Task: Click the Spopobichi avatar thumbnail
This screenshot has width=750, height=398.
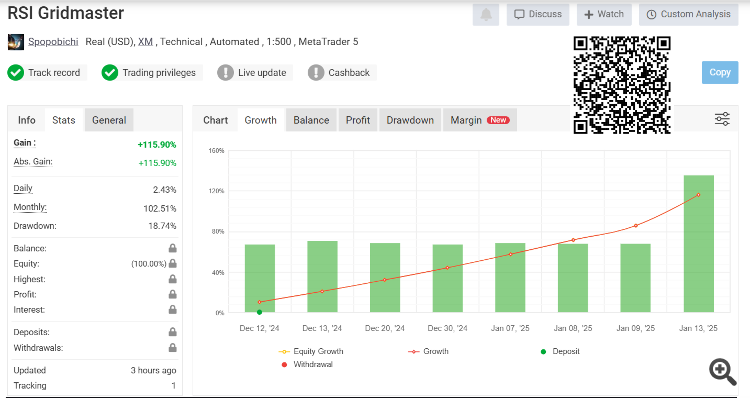Action: (x=16, y=42)
